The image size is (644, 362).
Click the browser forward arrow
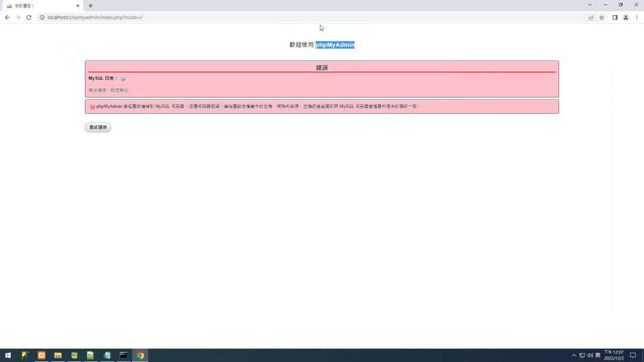(18, 17)
